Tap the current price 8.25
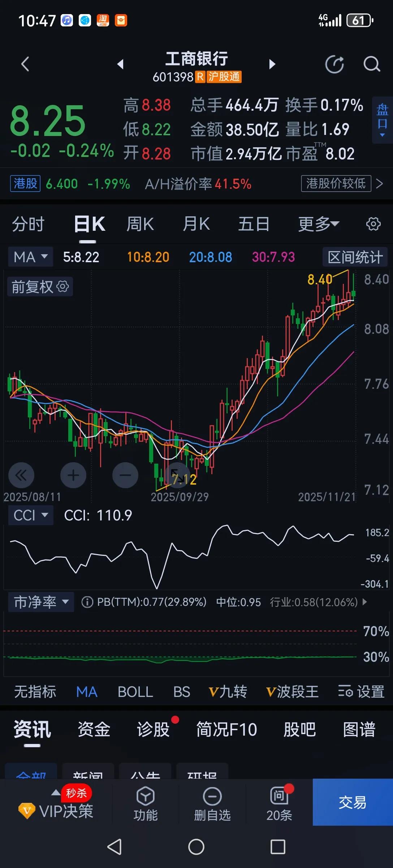This screenshot has height=868, width=393. pyautogui.click(x=48, y=120)
